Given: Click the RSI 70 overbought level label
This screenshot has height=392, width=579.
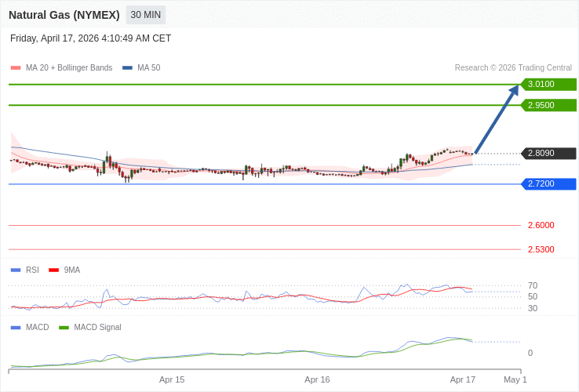Looking at the screenshot, I should [x=532, y=285].
